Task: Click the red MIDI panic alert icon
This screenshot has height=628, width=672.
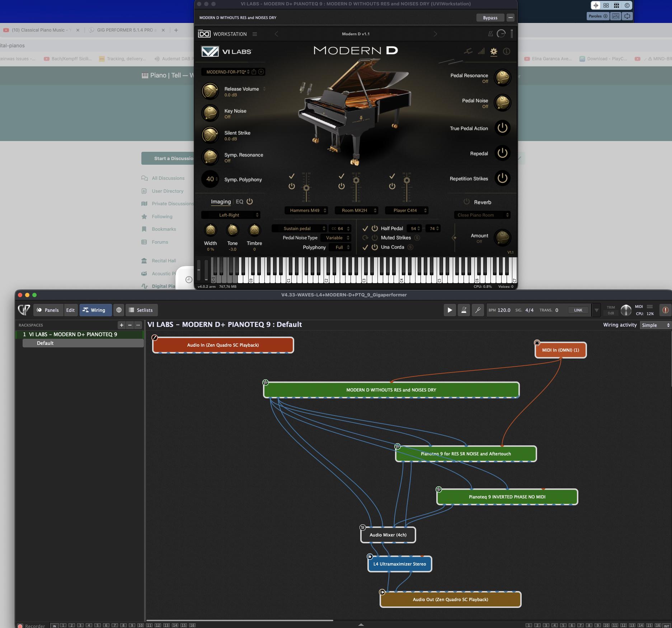Action: tap(665, 310)
